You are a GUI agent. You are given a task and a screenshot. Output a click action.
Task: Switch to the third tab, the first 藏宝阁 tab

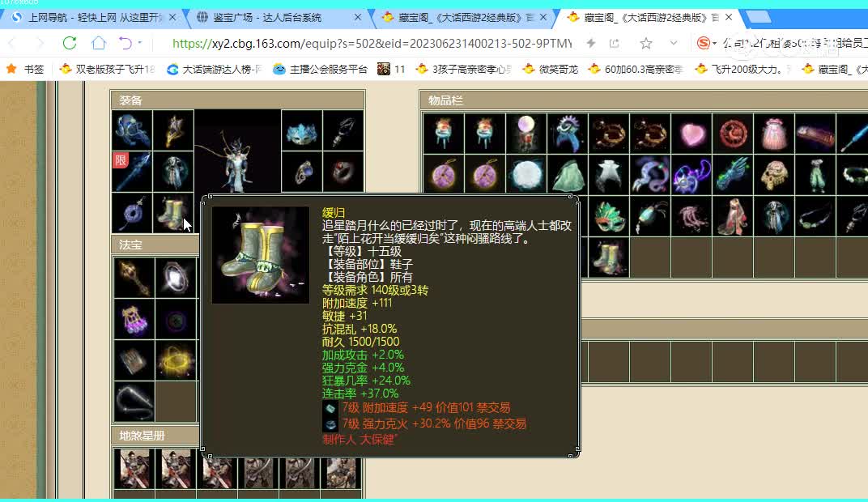pyautogui.click(x=464, y=18)
